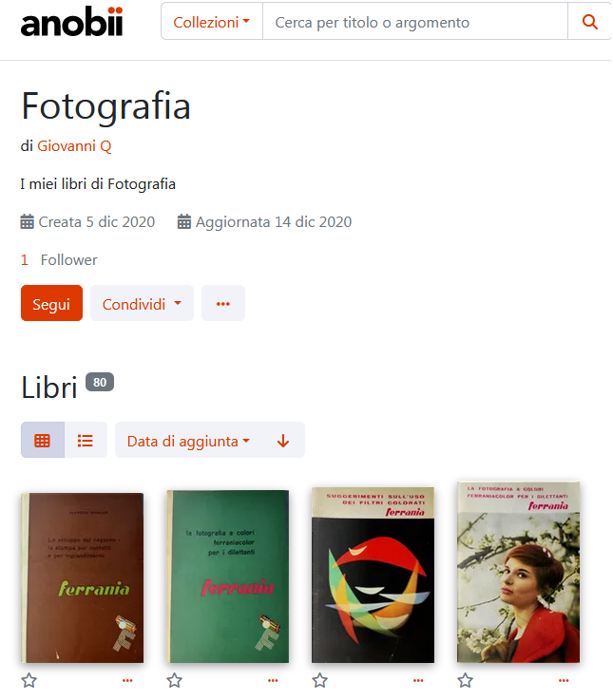The image size is (613, 700).
Task: Expand the Condividi share dropdown
Action: tap(142, 304)
